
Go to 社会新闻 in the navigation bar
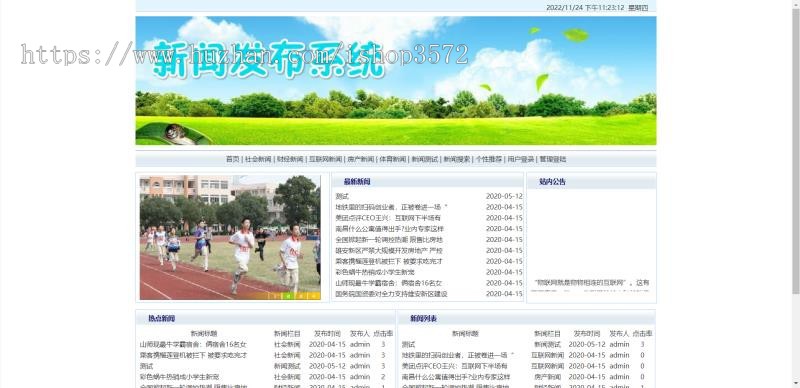click(x=258, y=159)
